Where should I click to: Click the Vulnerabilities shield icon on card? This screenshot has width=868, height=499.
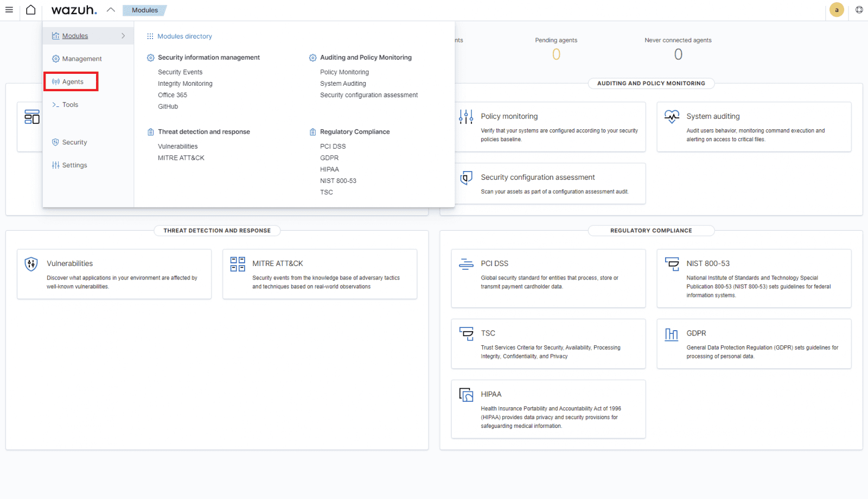click(x=31, y=264)
